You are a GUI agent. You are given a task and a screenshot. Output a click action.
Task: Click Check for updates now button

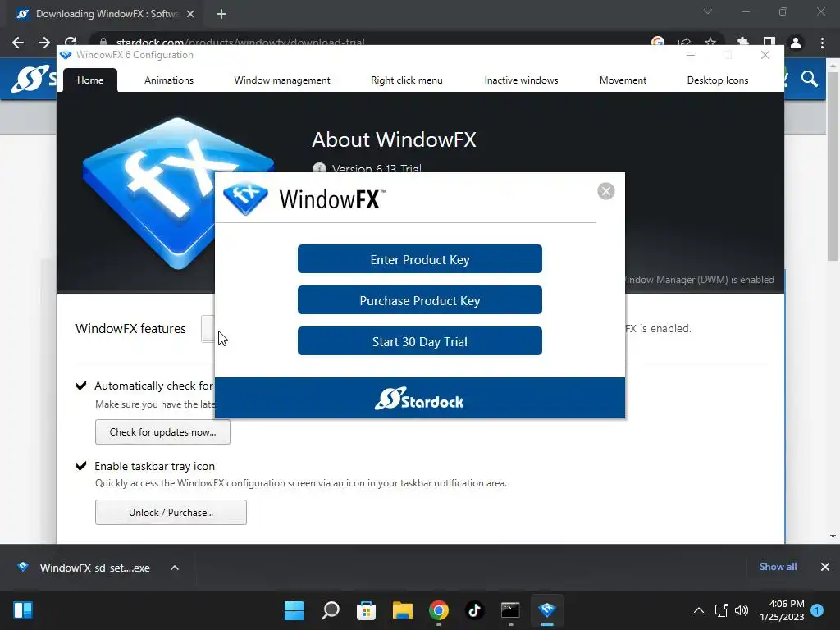162,432
